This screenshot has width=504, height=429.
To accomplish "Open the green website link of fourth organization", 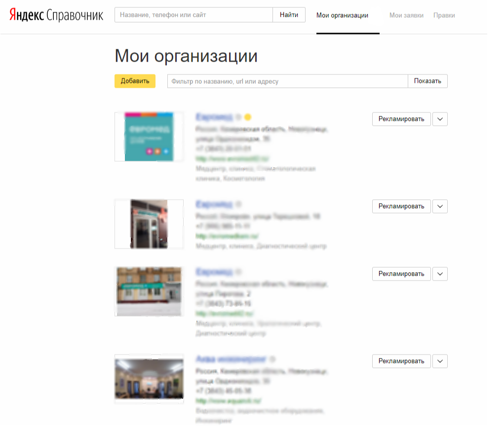I will pos(229,401).
